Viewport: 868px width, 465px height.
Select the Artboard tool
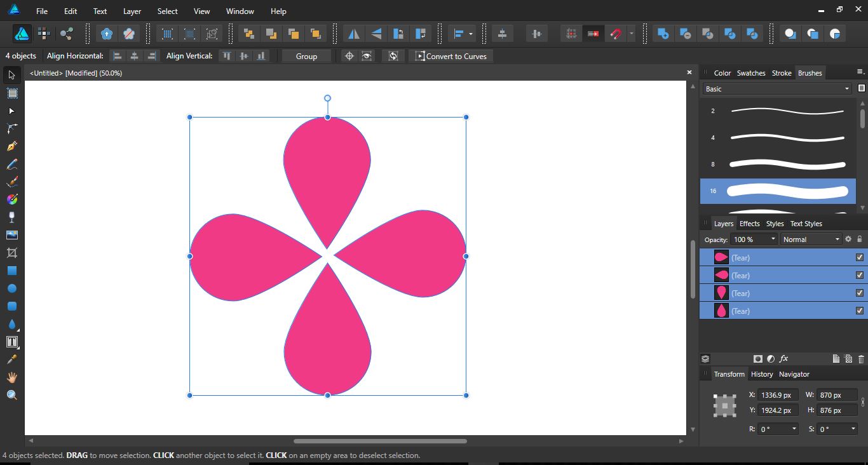pyautogui.click(x=11, y=93)
